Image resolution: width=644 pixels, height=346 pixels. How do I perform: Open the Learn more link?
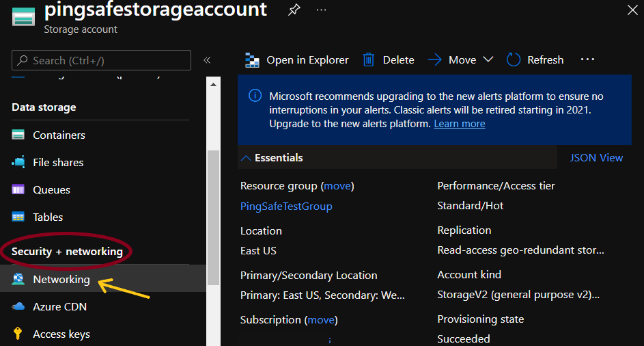point(459,124)
